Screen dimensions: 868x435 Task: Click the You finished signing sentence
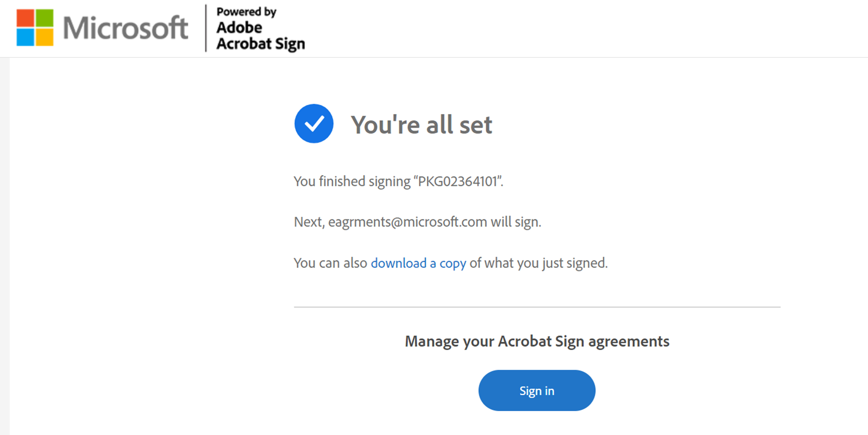click(x=399, y=182)
